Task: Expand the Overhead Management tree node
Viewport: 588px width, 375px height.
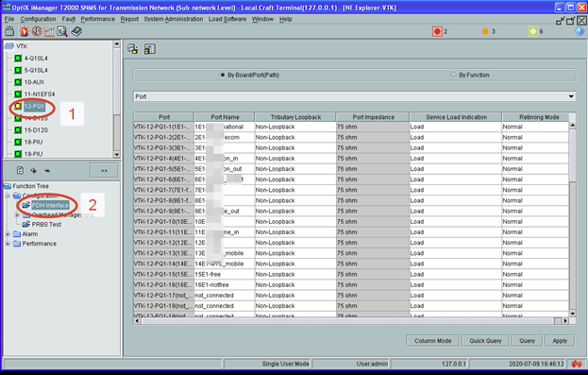Action: click(x=17, y=214)
